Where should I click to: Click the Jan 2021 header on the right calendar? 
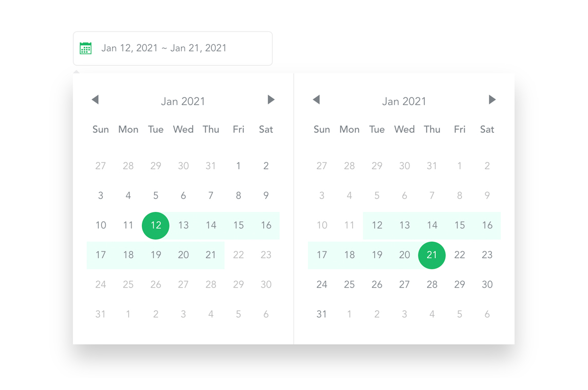pos(404,101)
